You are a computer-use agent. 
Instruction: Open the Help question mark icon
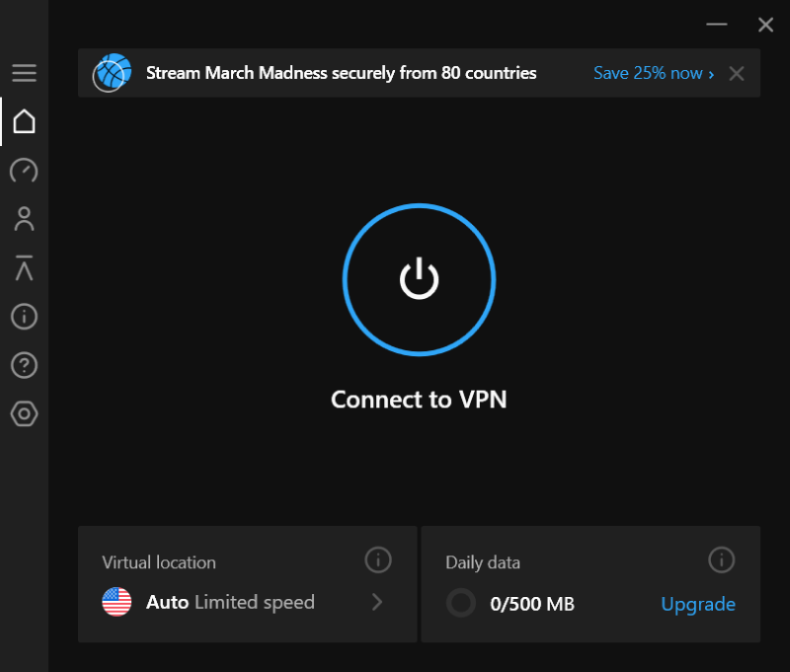point(24,365)
